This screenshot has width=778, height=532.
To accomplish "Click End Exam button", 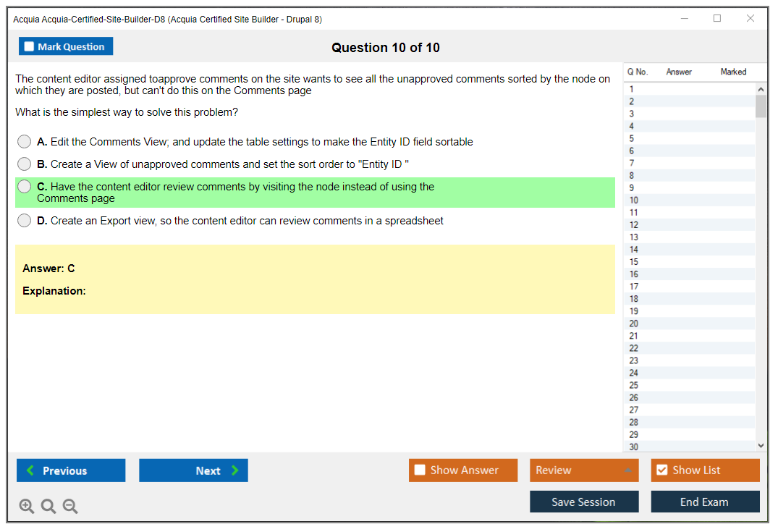I will point(705,502).
